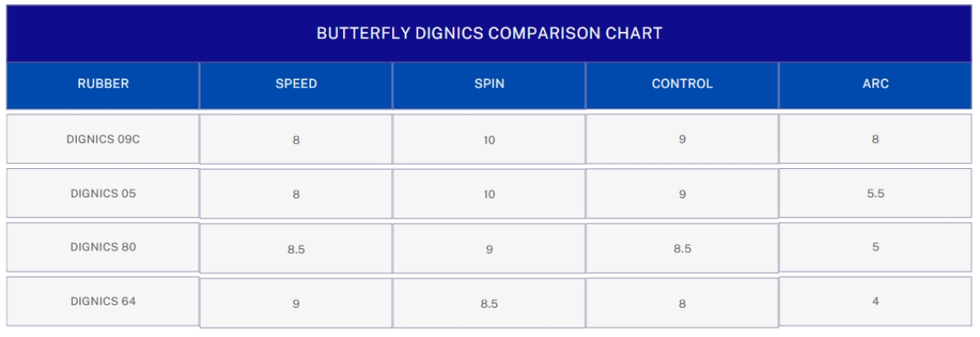The height and width of the screenshot is (337, 980).
Task: Click the Dignics 80 control value 8.5
Action: pyautogui.click(x=682, y=250)
